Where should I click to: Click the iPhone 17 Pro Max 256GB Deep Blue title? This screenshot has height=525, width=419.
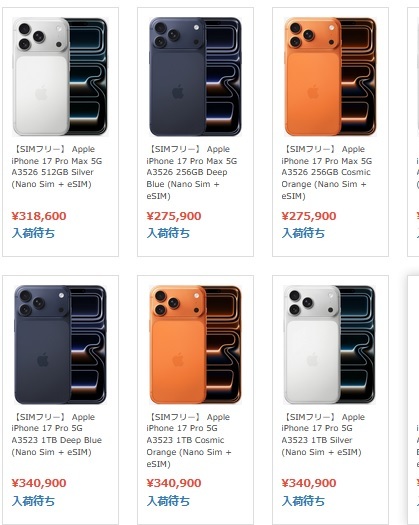tap(192, 172)
